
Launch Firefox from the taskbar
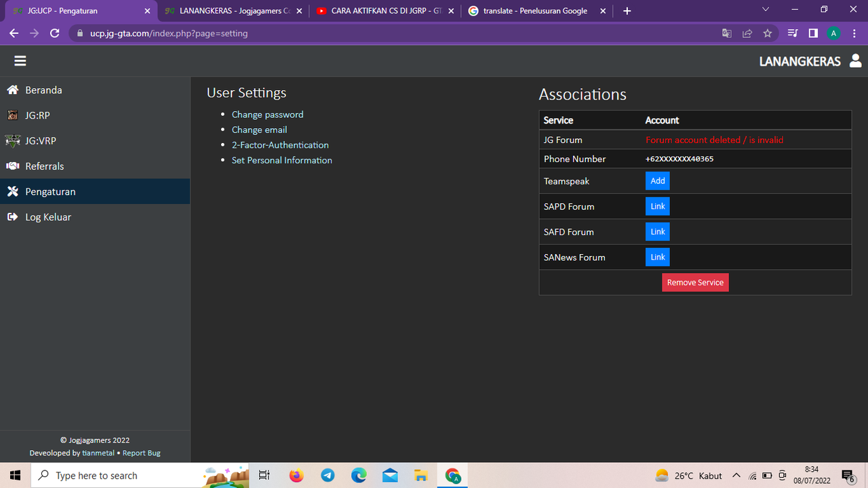pyautogui.click(x=296, y=475)
